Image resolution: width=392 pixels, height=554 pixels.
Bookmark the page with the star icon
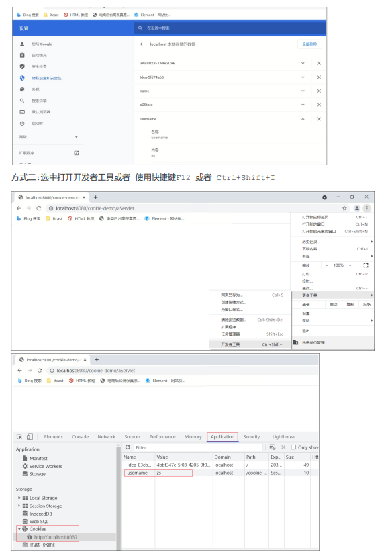344,208
